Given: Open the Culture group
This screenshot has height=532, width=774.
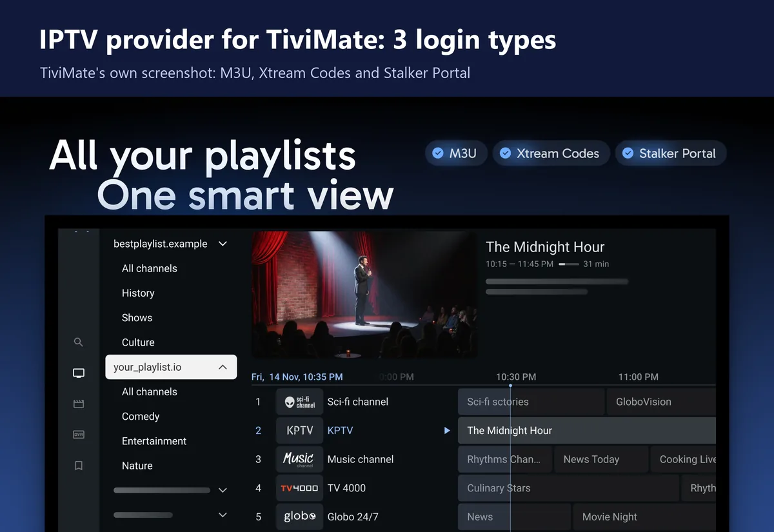Looking at the screenshot, I should point(138,342).
